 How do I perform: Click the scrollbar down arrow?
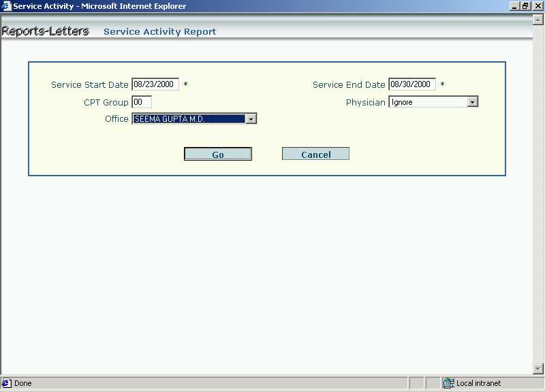click(x=538, y=368)
